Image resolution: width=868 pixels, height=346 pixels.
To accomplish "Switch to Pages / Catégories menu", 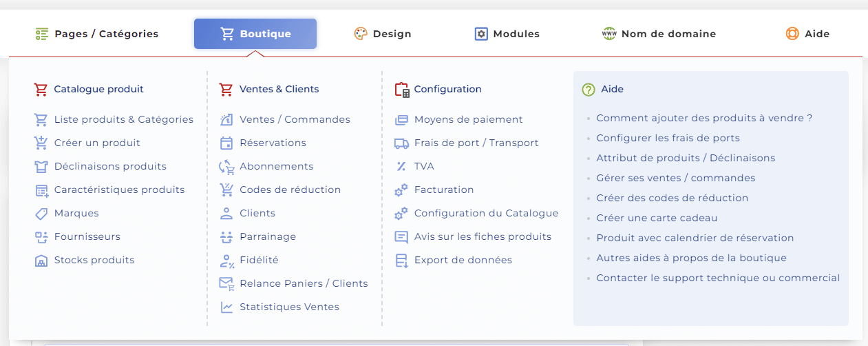I will coord(97,34).
